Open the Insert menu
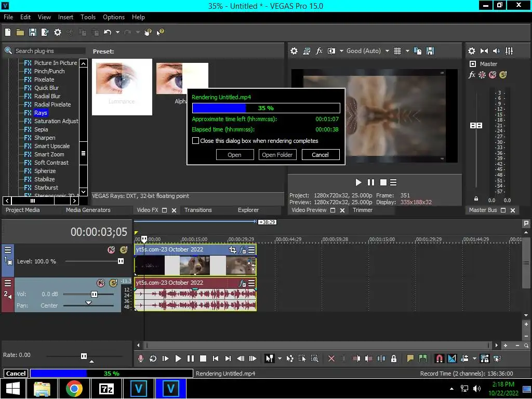Image resolution: width=532 pixels, height=399 pixels. 65,17
